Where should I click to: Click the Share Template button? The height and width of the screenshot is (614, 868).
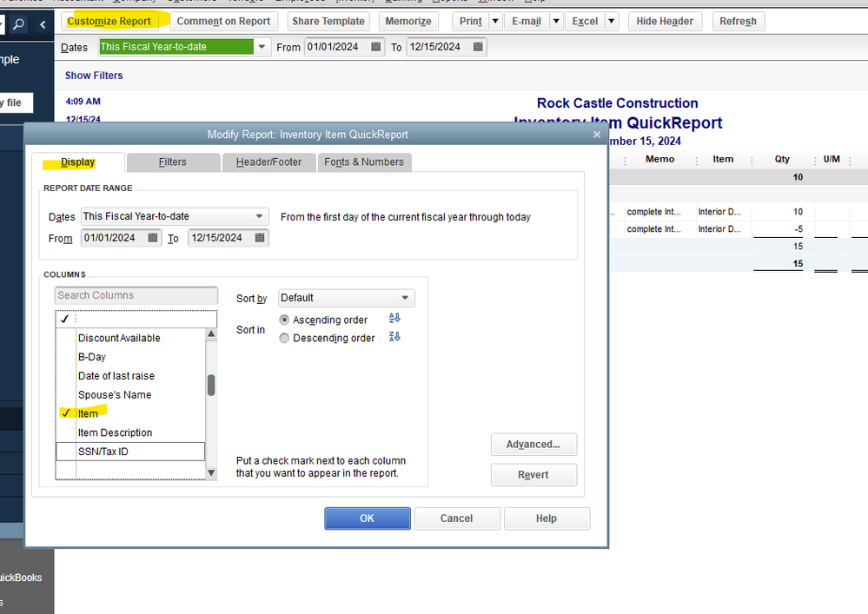pyautogui.click(x=328, y=22)
